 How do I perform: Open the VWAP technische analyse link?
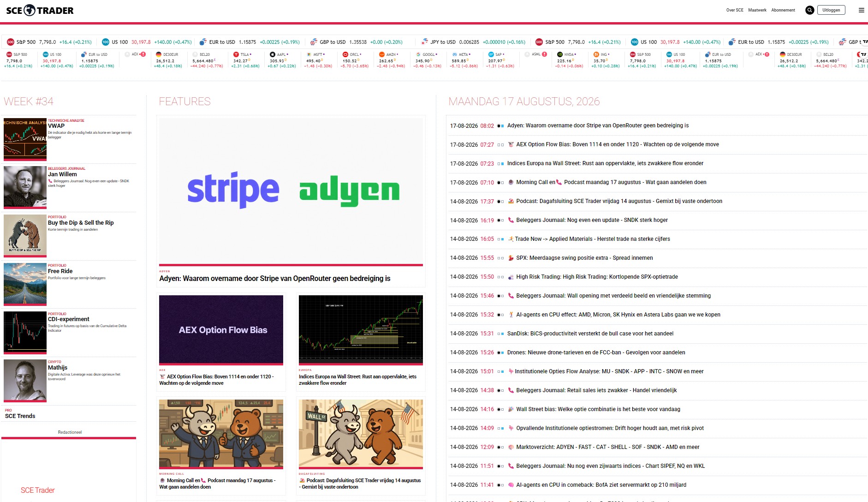click(56, 126)
